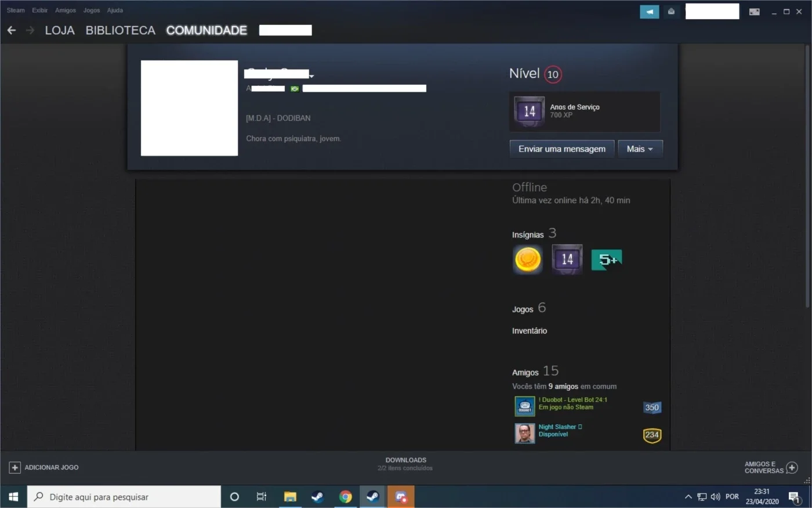Screen dimensions: 812x508
Task: Click the Nível 10 level badge
Action: (553, 74)
